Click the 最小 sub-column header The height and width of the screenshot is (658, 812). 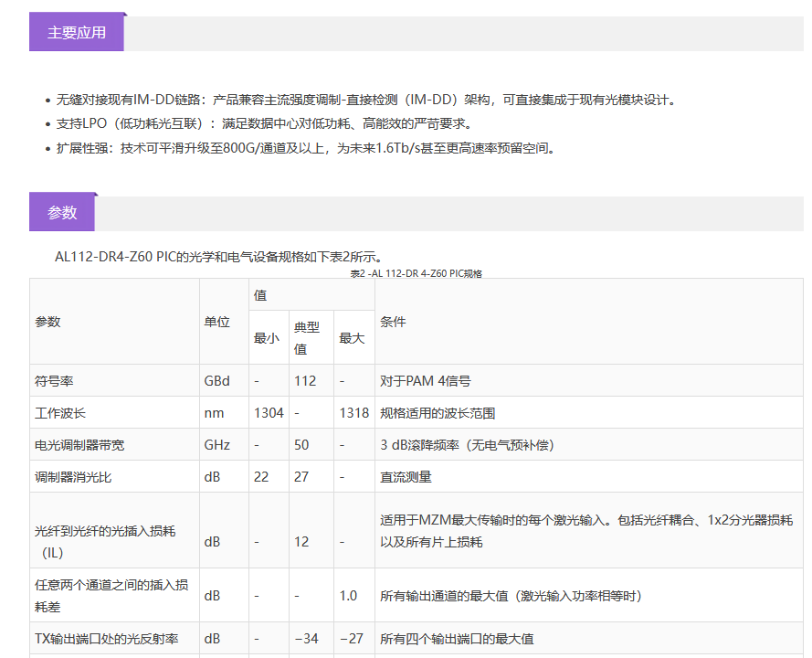(267, 338)
